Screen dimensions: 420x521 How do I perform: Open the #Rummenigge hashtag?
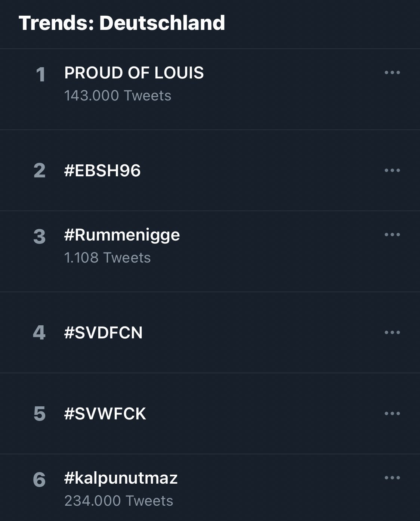[x=122, y=235]
